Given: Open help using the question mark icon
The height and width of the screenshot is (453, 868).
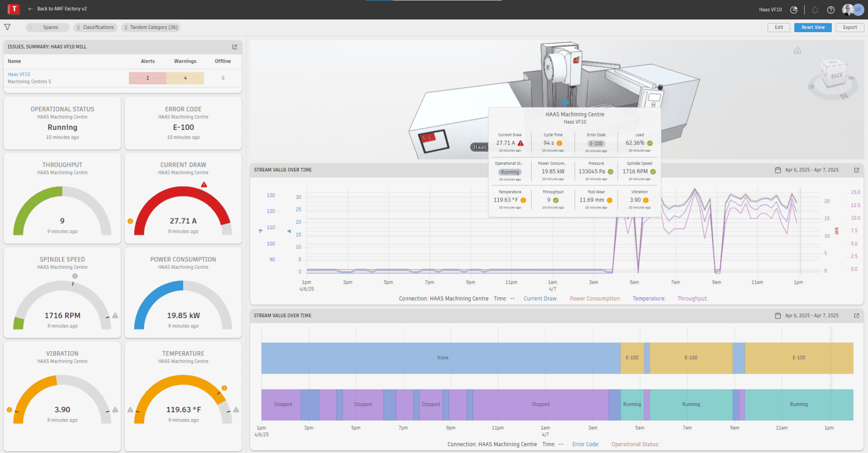Looking at the screenshot, I should [830, 10].
